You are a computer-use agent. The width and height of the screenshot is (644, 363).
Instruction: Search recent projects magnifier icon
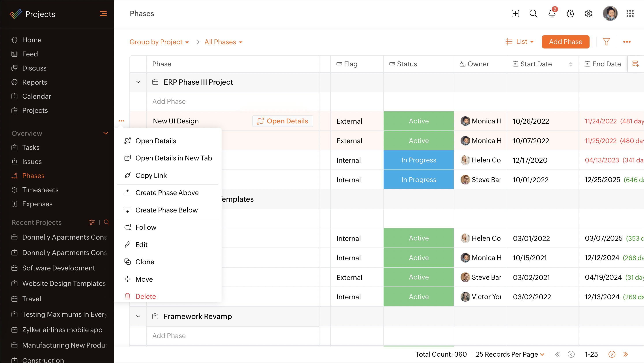click(106, 222)
